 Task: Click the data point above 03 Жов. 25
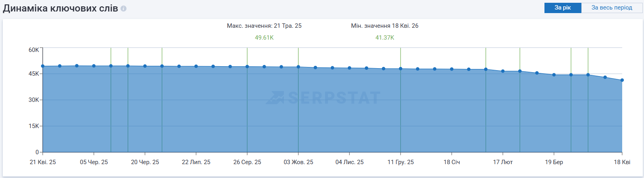click(299, 67)
